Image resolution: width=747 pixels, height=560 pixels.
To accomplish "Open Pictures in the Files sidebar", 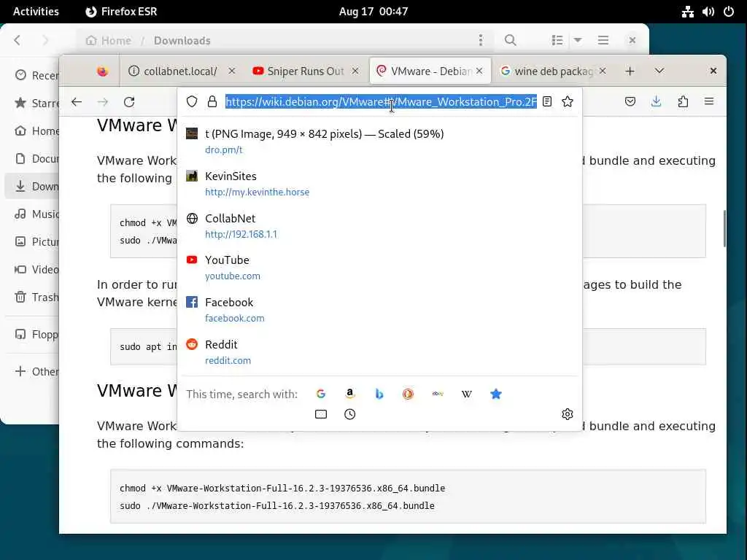I will (x=34, y=241).
